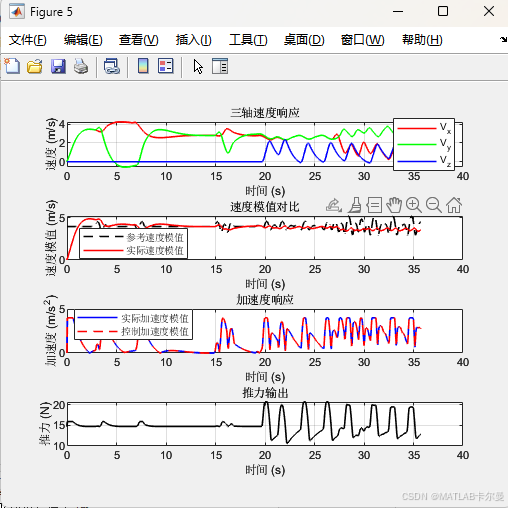Select the pan hand tool

[x=394, y=205]
